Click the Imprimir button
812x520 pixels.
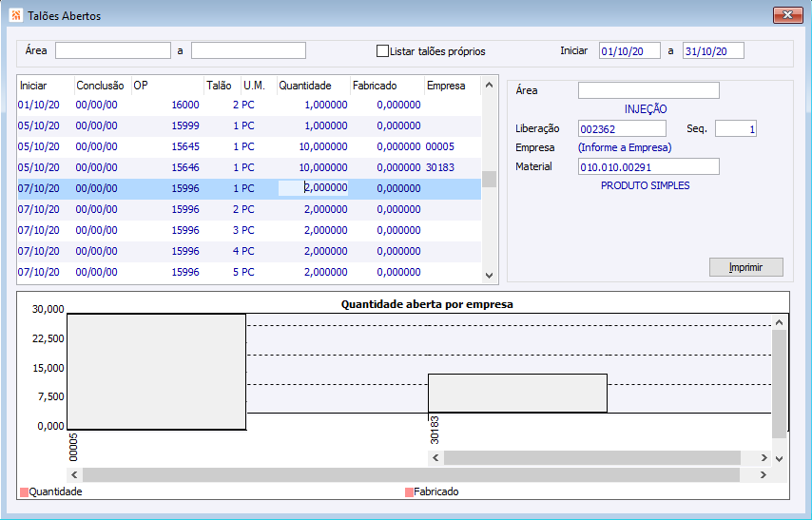click(x=746, y=267)
